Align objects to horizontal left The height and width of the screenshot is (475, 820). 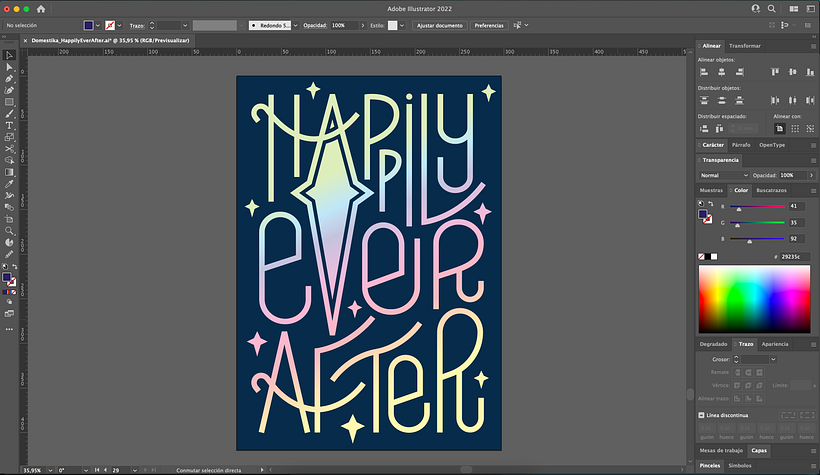click(704, 72)
